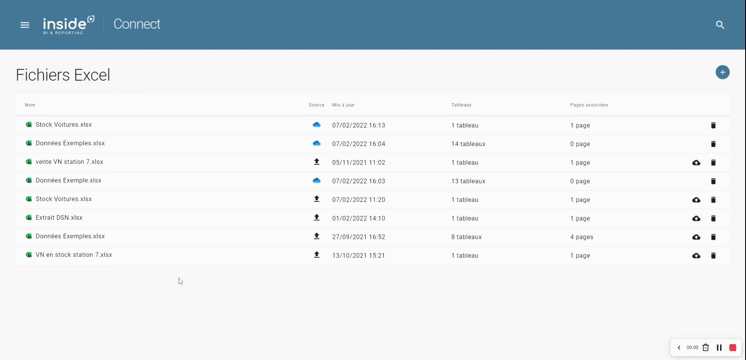Sort by Pages associées column header
746x360 pixels.
pyautogui.click(x=589, y=105)
